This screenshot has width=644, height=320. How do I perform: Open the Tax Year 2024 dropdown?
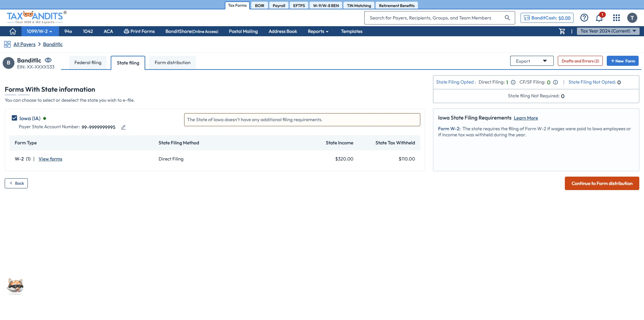coord(608,31)
